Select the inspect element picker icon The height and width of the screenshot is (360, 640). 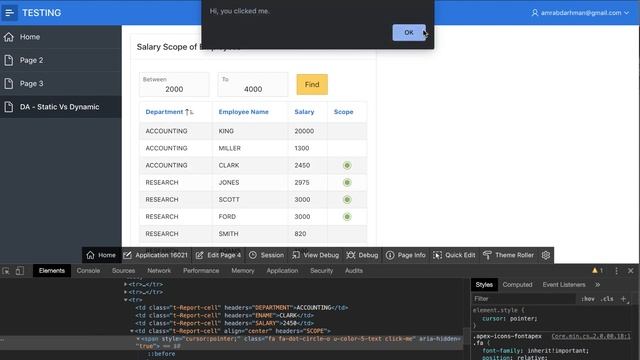6,271
